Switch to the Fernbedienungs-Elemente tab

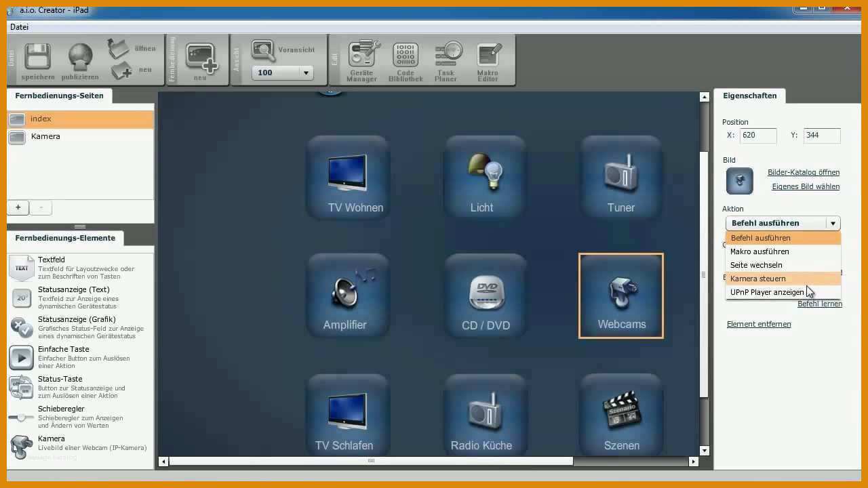pos(65,238)
